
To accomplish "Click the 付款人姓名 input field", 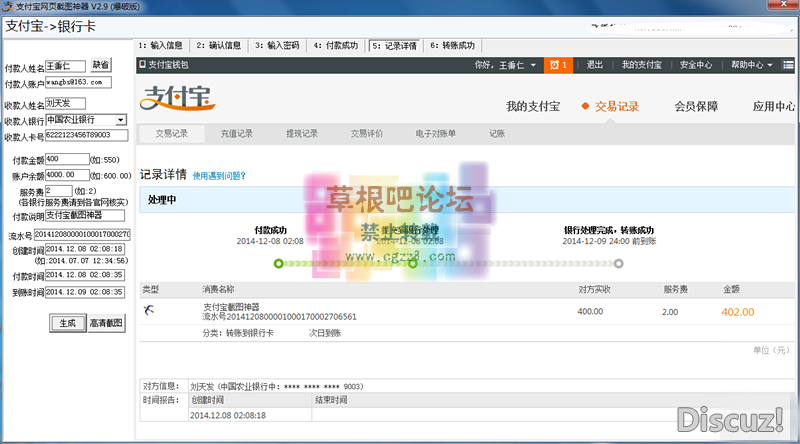I will (x=65, y=66).
